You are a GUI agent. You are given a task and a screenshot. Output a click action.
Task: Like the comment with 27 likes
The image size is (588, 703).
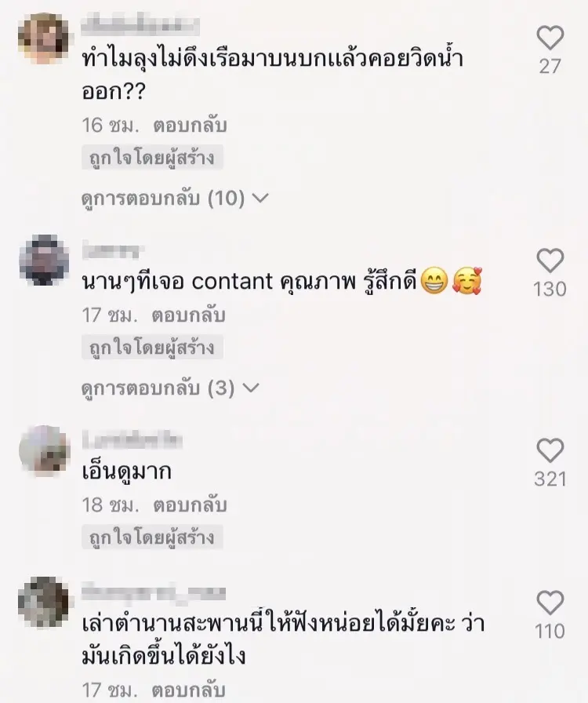click(550, 38)
